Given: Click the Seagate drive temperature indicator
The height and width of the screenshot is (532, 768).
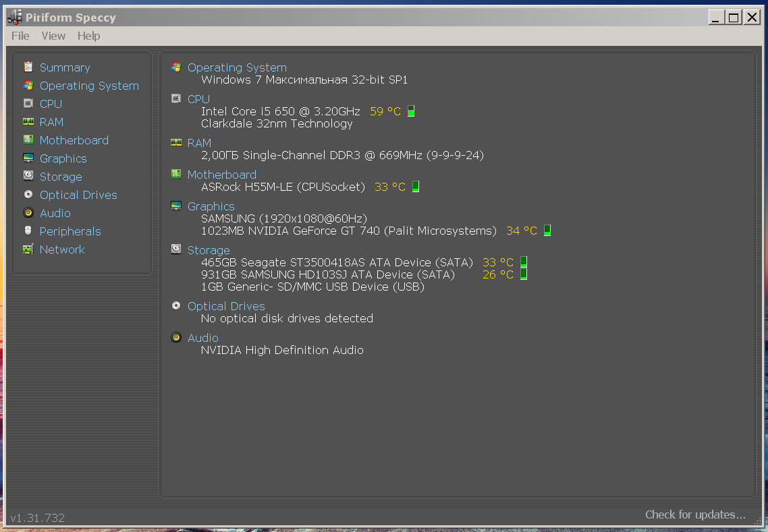Looking at the screenshot, I should 524,262.
